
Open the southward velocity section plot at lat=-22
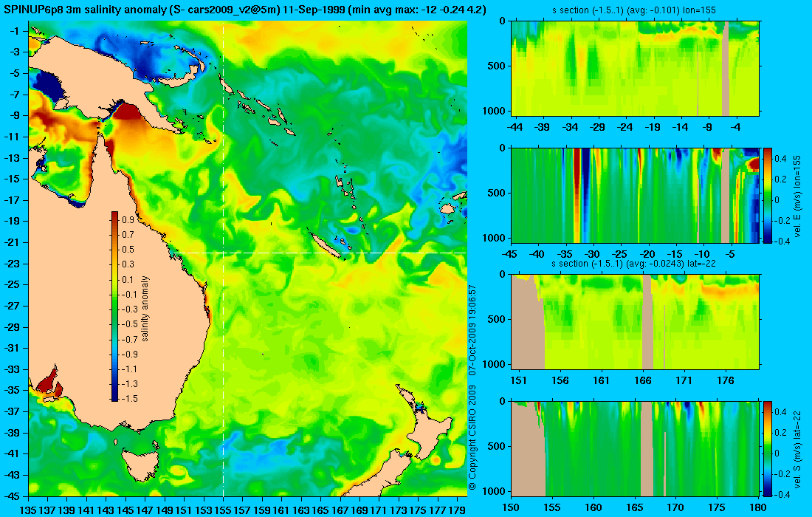point(635,448)
